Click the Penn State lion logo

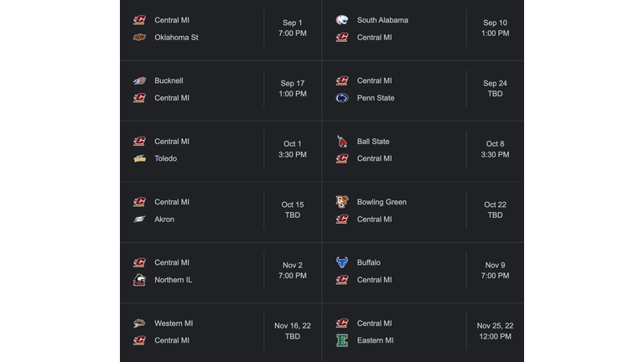click(342, 98)
